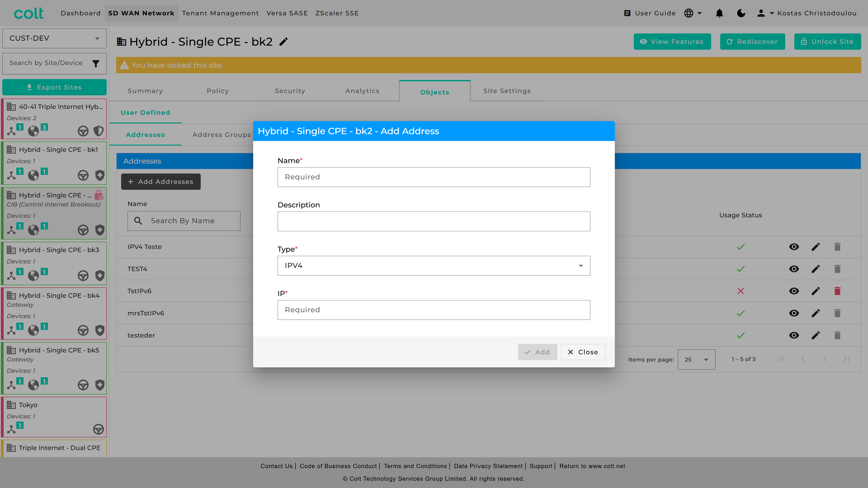Go to next page of addresses
Viewport: 868px width, 488px height.
tap(825, 359)
